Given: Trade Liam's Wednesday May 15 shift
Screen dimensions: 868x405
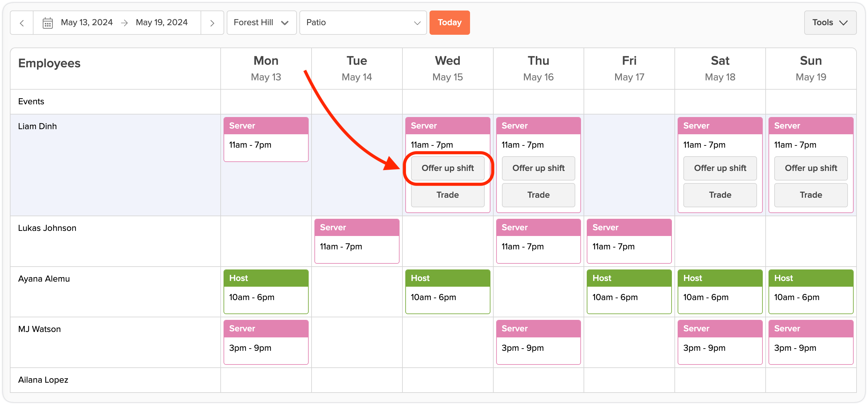Looking at the screenshot, I should point(447,195).
